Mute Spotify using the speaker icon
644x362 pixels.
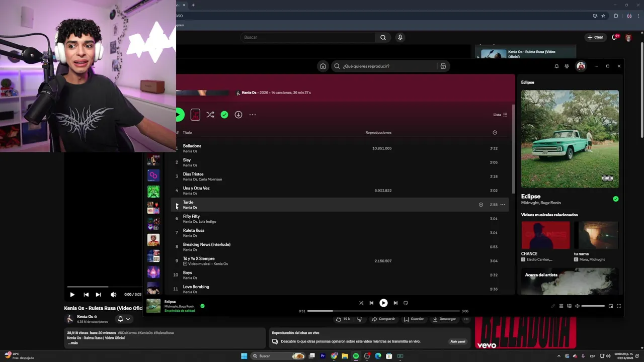(577, 306)
